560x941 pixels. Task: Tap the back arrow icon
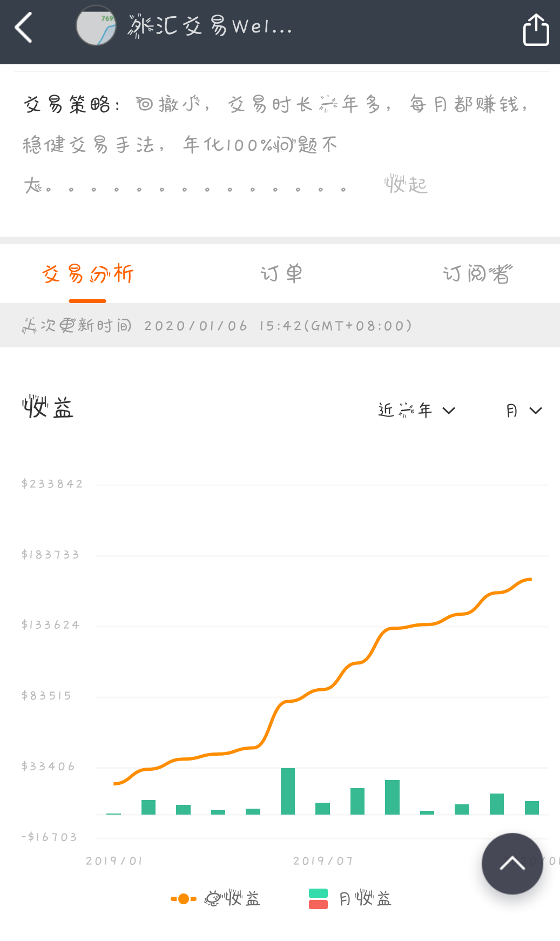[24, 27]
